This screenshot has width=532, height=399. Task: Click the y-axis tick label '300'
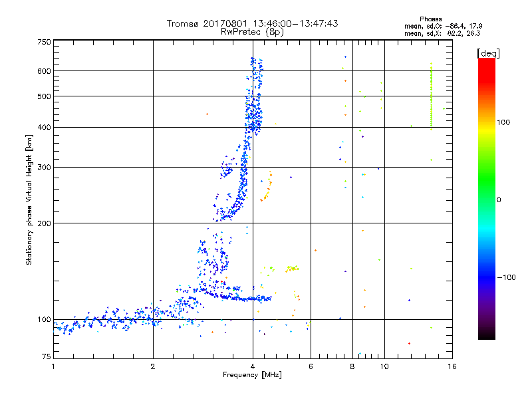[45, 168]
